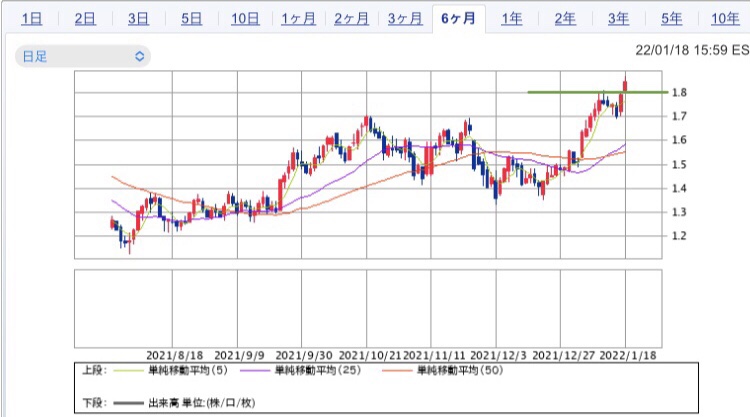
Task: Click the latest red candlestick above 1.8
Action: coord(625,85)
